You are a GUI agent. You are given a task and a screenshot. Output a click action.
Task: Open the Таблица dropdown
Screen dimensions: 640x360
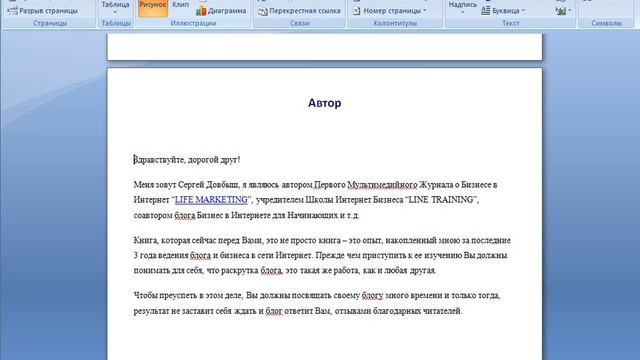coord(115,8)
